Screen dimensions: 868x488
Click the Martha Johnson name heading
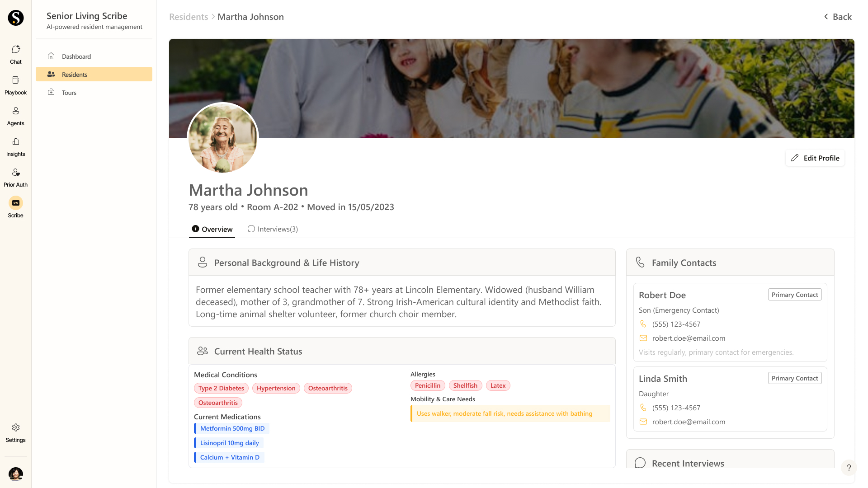(248, 190)
